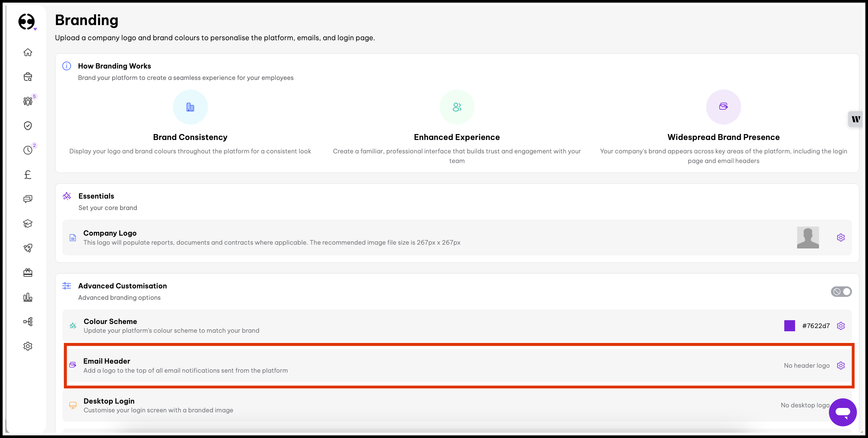
Task: Click the graduation cap learning icon
Action: [x=28, y=223]
